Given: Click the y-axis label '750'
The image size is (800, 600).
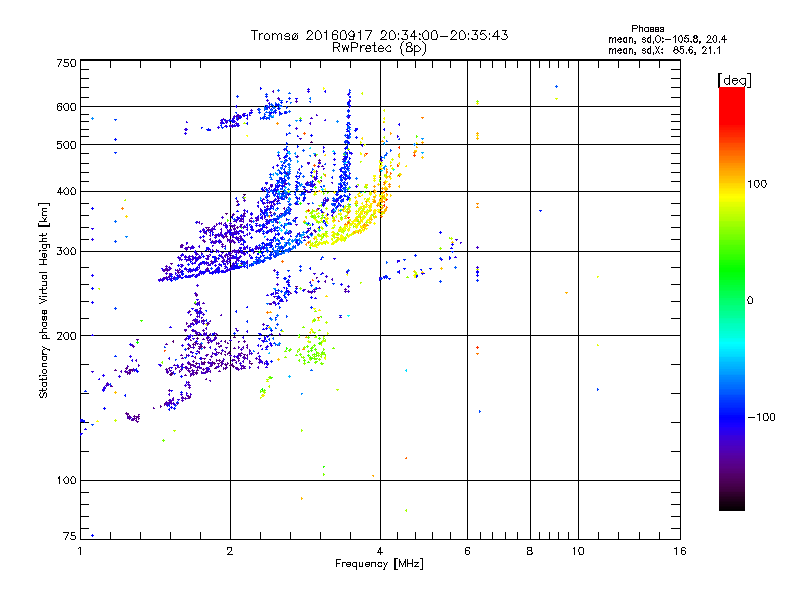Looking at the screenshot, I should point(66,63).
